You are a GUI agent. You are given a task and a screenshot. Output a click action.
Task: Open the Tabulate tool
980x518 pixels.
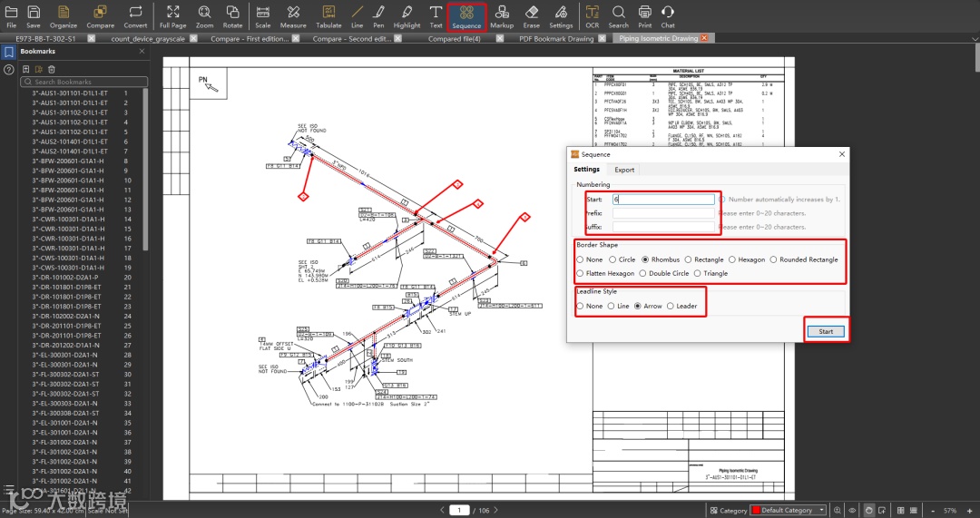click(328, 17)
